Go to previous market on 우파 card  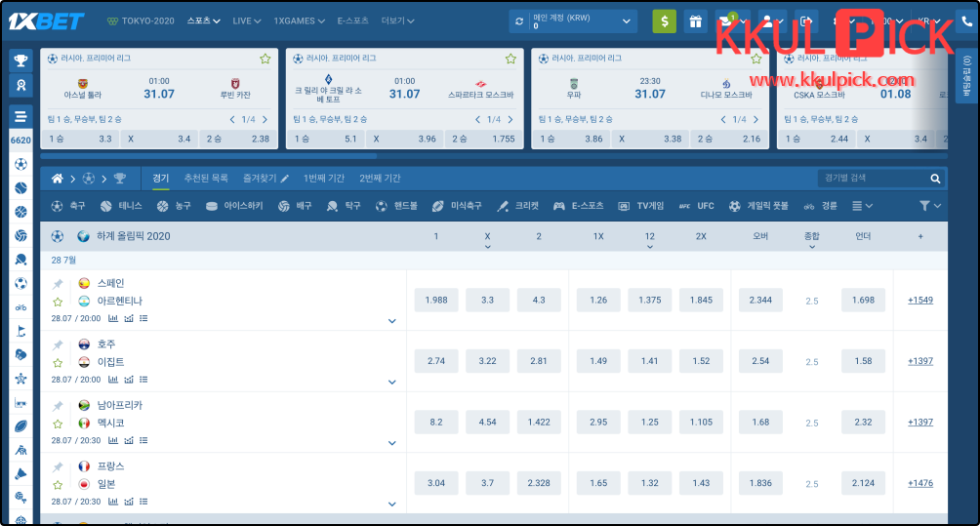point(723,119)
